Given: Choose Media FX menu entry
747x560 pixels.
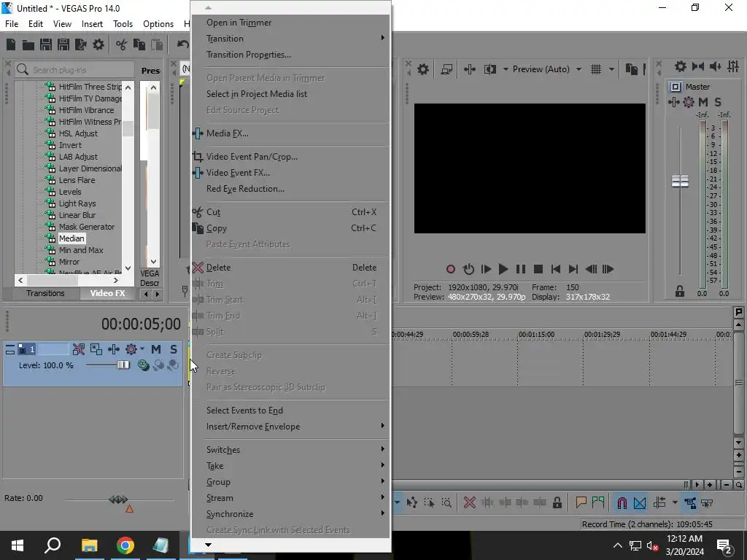Looking at the screenshot, I should [290, 134].
